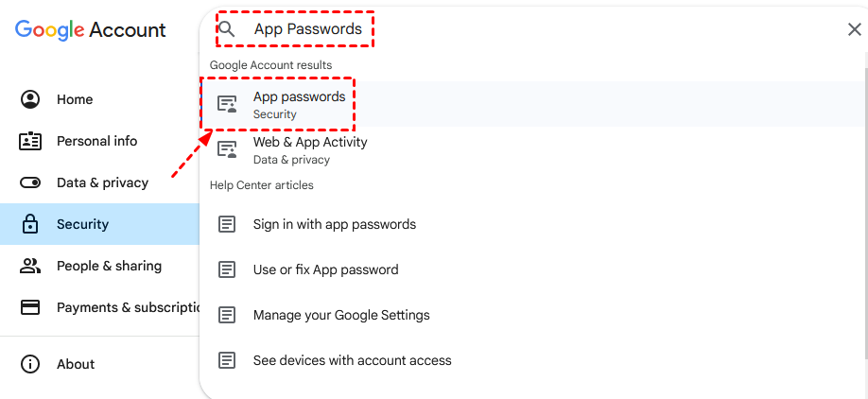Open See devices with account access
The width and height of the screenshot is (868, 399).
pyautogui.click(x=352, y=360)
